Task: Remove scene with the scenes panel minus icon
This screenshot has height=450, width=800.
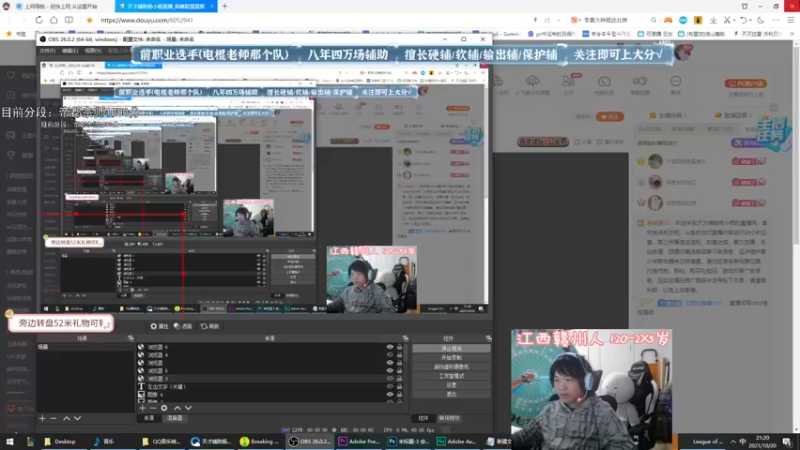Action: (x=53, y=418)
